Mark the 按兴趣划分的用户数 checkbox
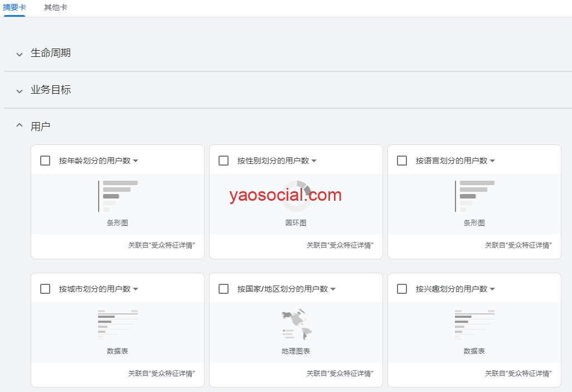Screen dimensions: 572x392 point(402,289)
